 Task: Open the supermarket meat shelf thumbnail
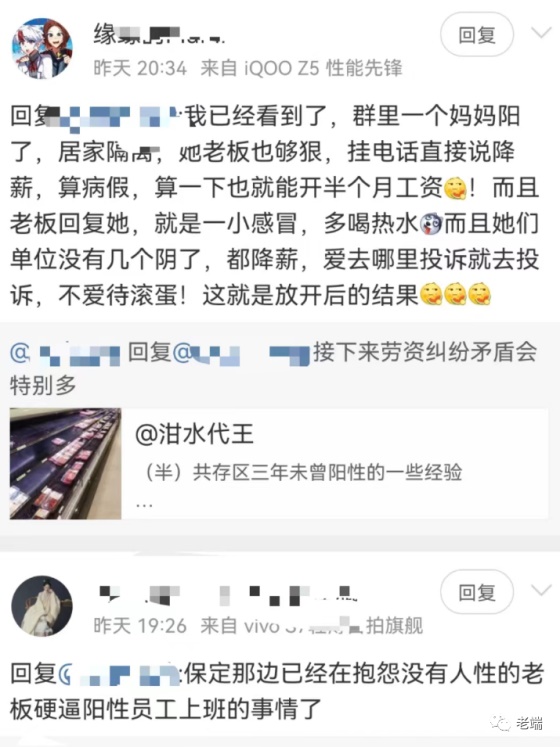65,463
